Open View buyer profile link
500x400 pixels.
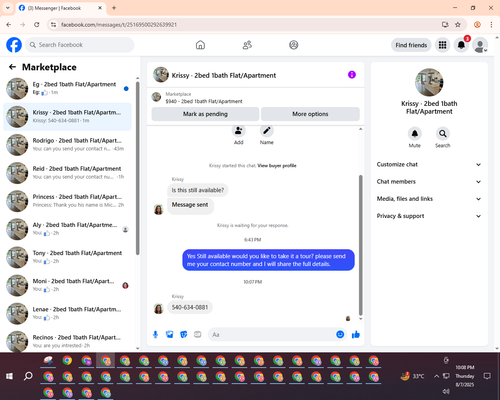point(277,166)
